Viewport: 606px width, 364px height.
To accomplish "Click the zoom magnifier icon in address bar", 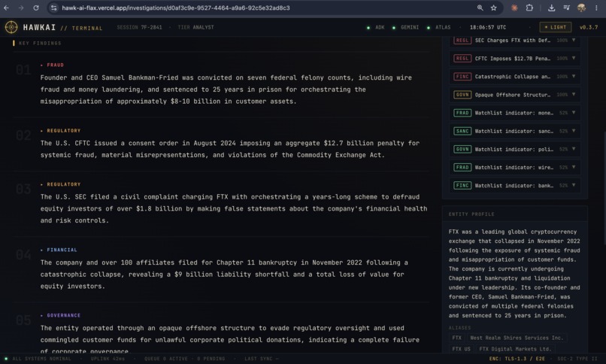I will [x=480, y=8].
